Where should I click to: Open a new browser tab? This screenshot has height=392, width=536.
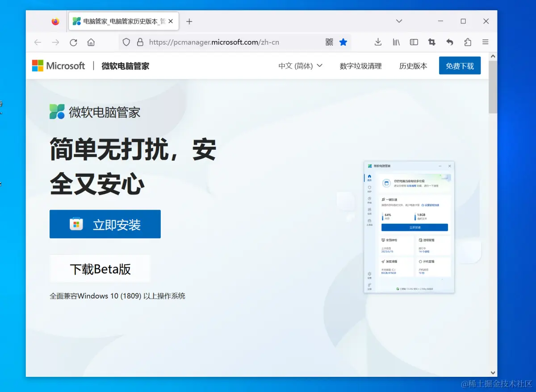[189, 21]
